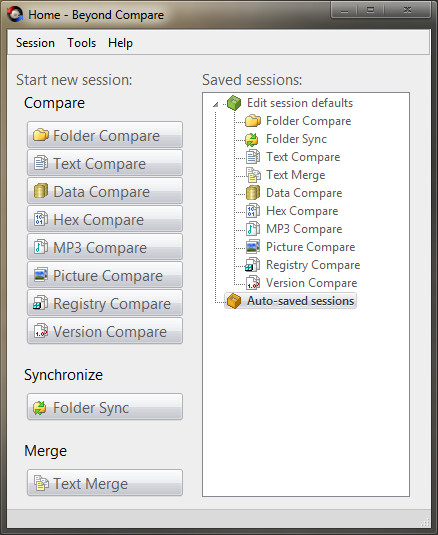Click the Version Compare tree icon
Image resolution: width=438 pixels, height=535 pixels.
pos(253,283)
